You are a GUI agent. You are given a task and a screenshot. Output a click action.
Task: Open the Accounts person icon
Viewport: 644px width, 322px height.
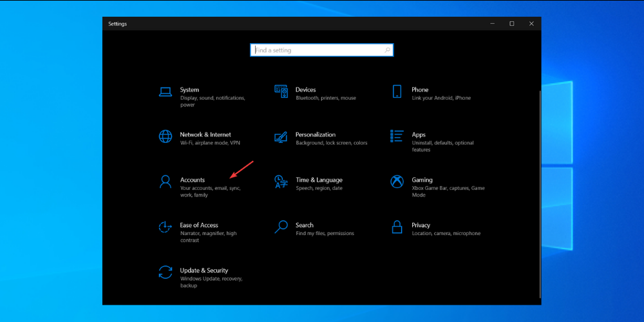click(x=165, y=182)
